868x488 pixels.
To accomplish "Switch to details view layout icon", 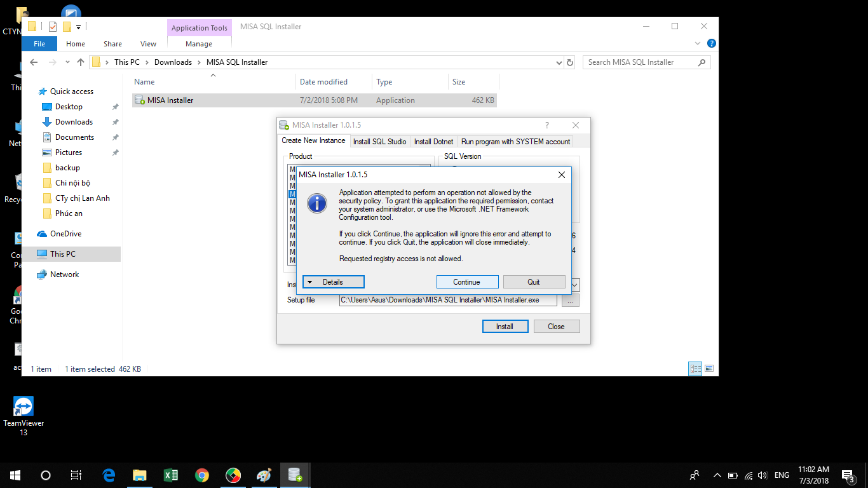I will pos(695,369).
